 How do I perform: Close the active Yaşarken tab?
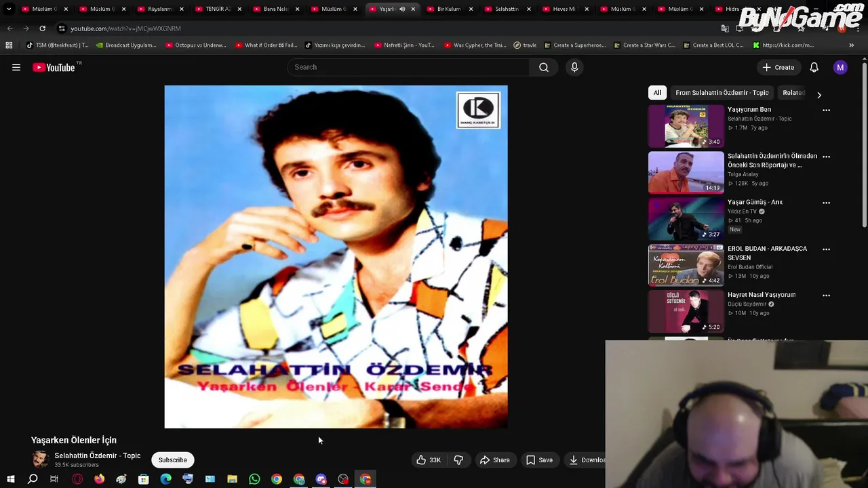tap(413, 9)
